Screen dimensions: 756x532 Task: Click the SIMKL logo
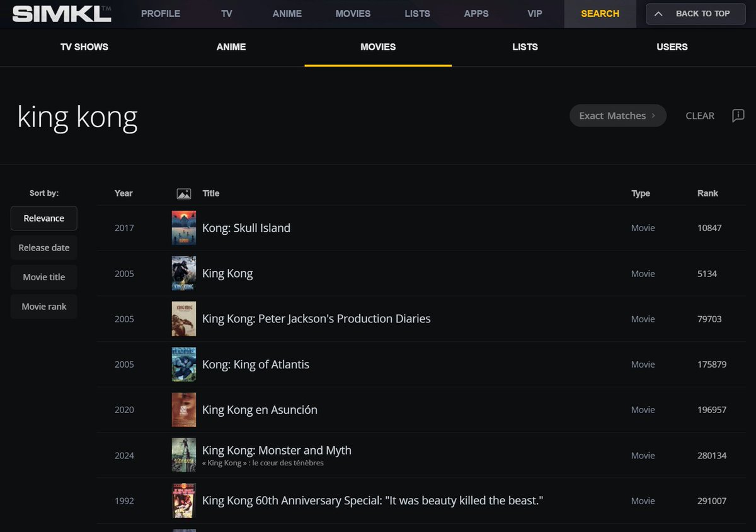(x=62, y=14)
